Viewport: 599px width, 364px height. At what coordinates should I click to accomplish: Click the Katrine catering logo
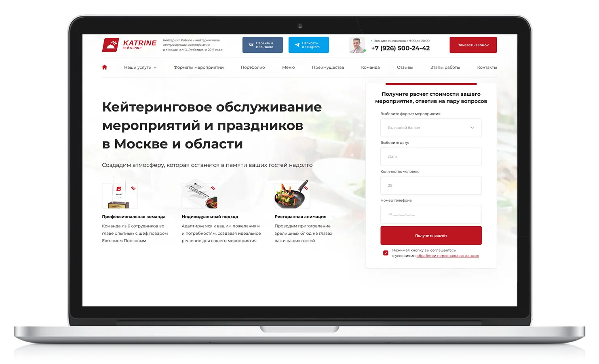click(x=129, y=45)
